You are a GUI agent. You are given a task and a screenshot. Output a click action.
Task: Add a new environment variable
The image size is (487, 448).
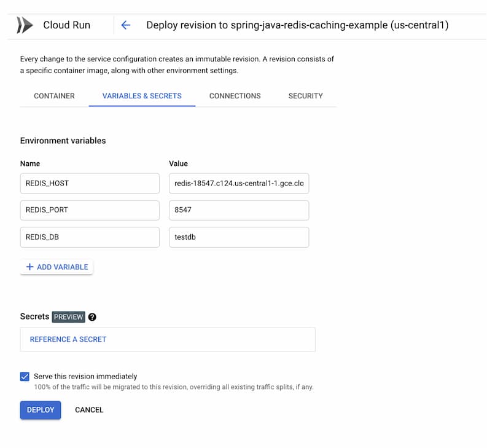(x=56, y=267)
